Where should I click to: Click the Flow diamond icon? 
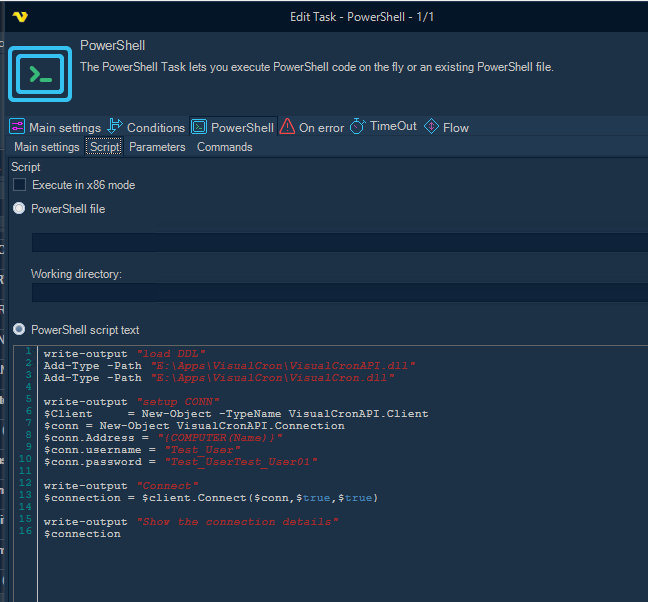coord(431,127)
